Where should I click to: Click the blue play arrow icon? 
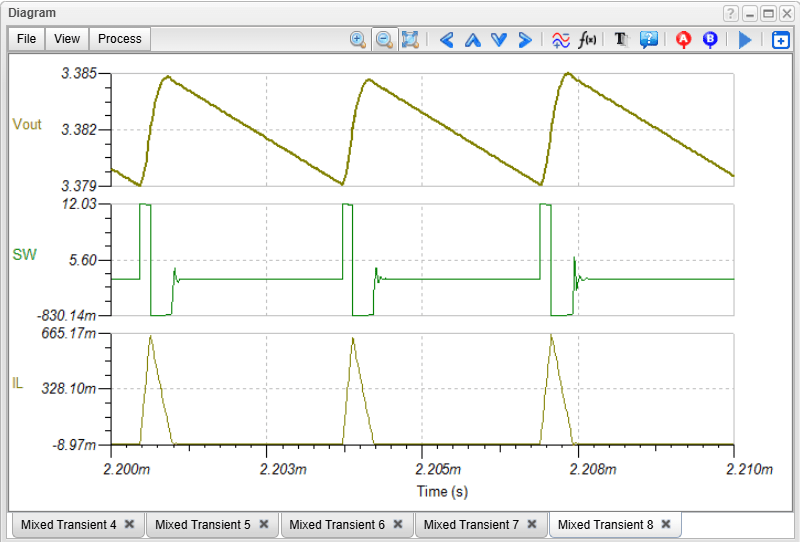click(745, 39)
